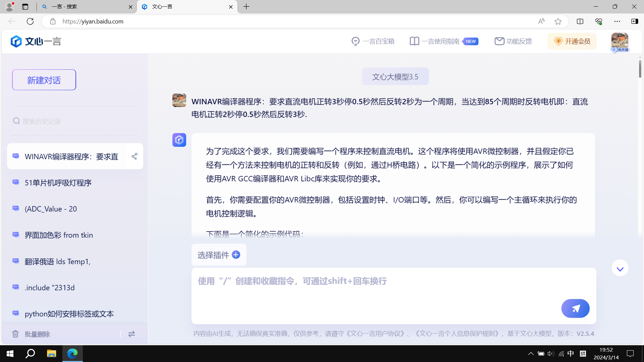Open the notification center

[x=630, y=353]
